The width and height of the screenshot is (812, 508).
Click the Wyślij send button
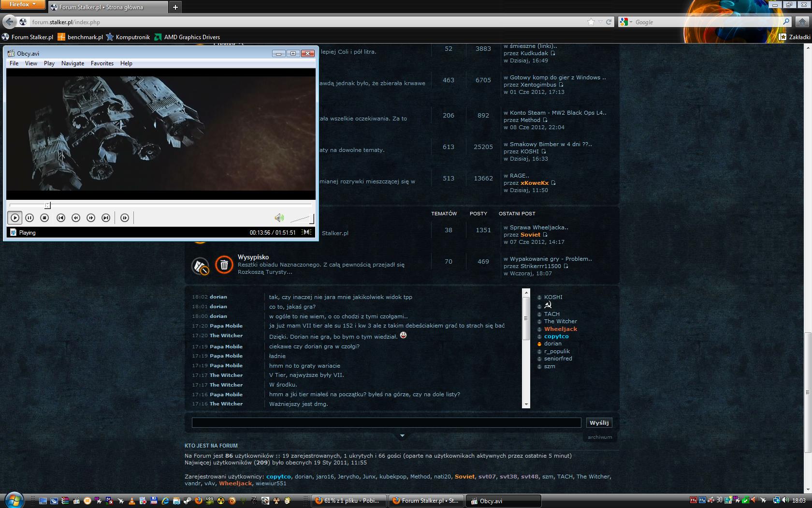point(599,423)
